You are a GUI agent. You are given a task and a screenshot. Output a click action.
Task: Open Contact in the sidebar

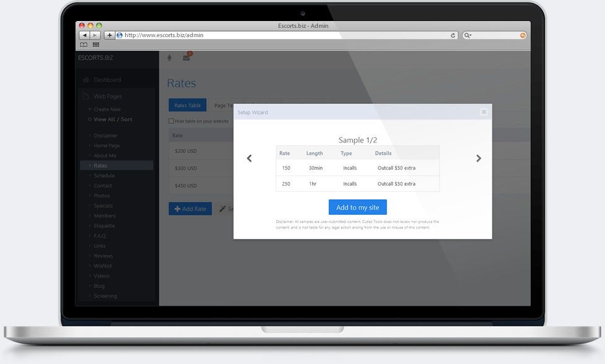[103, 186]
